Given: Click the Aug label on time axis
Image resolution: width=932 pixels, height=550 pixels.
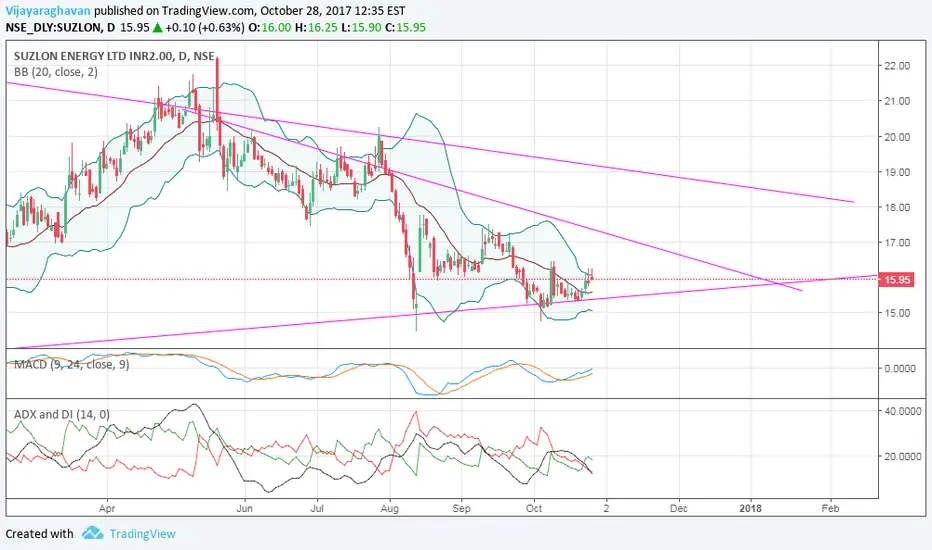Looking at the screenshot, I should coord(389,508).
